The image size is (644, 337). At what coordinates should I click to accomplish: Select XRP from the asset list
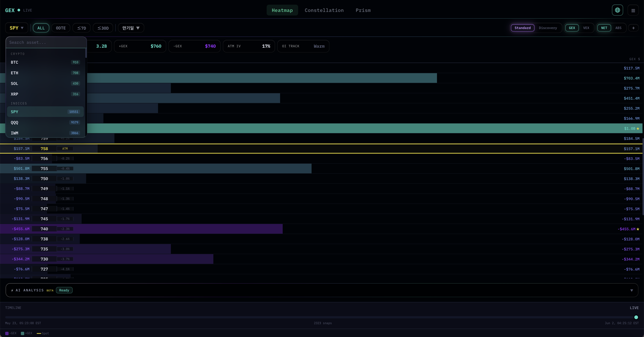[45, 94]
